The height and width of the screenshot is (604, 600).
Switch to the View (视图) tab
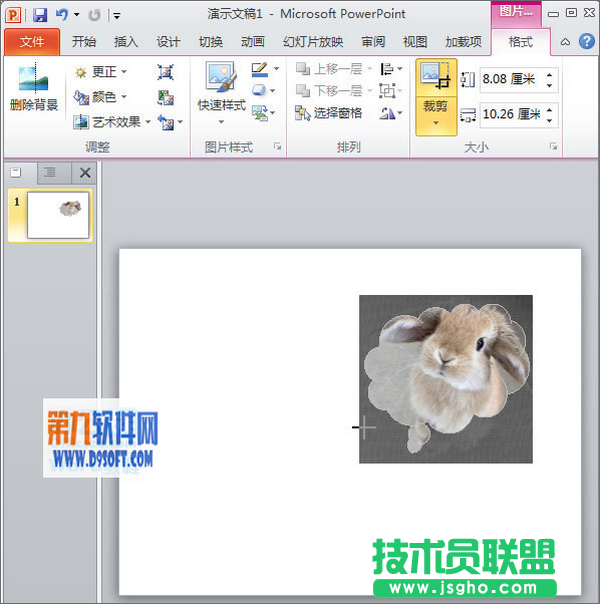[415, 42]
